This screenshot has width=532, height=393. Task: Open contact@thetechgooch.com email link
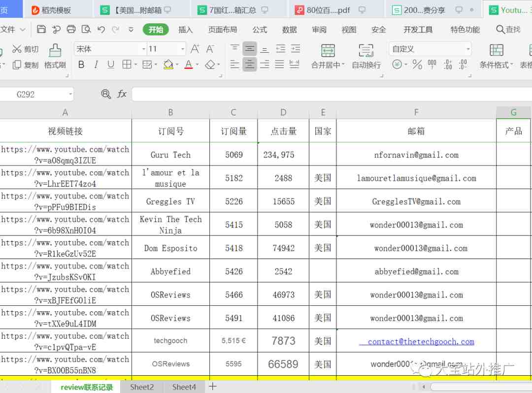tap(421, 341)
